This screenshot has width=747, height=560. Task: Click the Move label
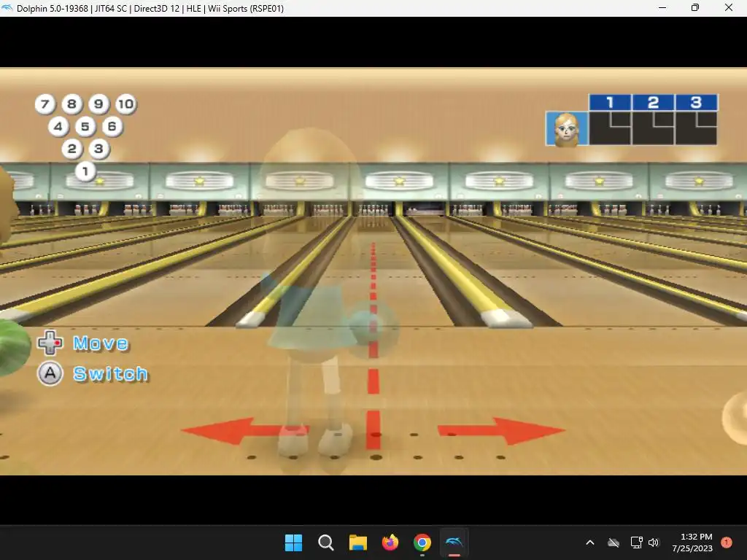click(x=101, y=343)
